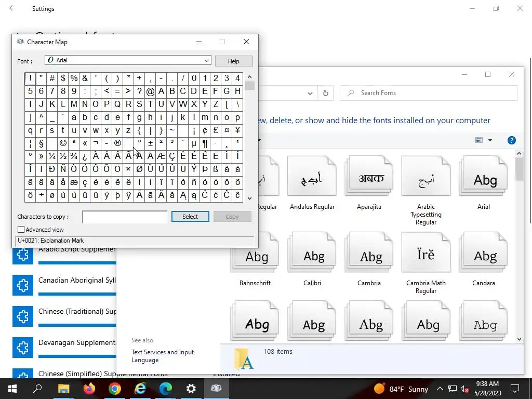
Task: Open File Explorer from taskbar
Action: (63, 389)
